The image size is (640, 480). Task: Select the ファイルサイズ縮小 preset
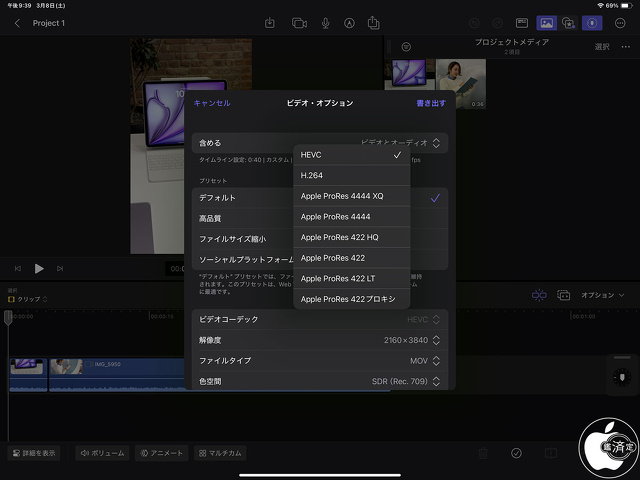320,239
